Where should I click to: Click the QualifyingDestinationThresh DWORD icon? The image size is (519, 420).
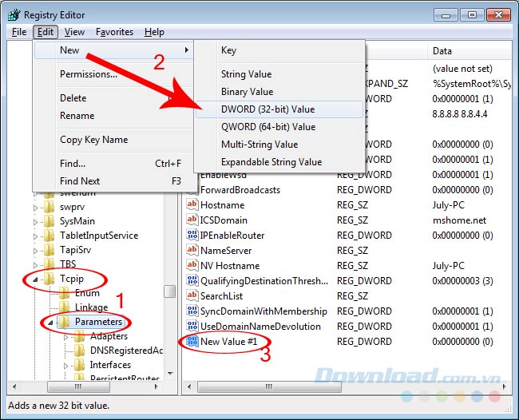[192, 280]
